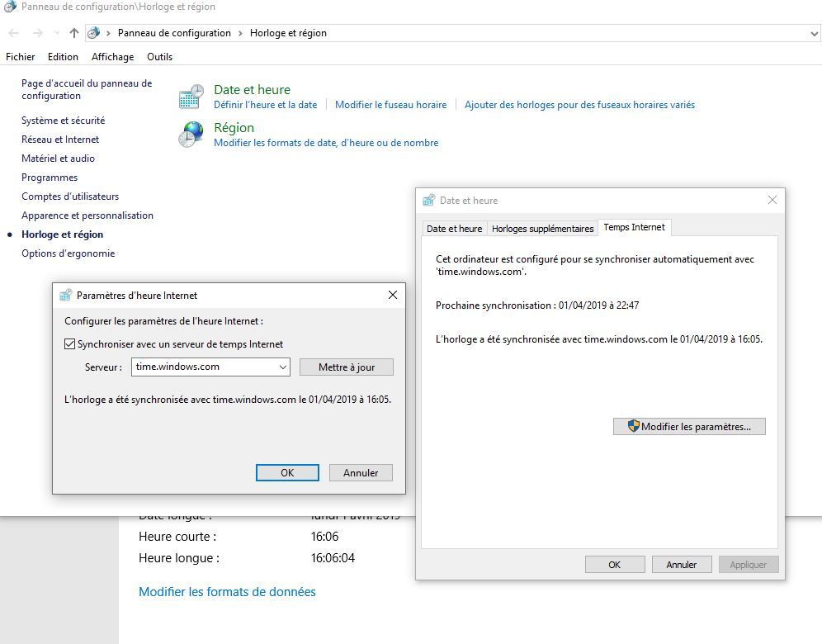Click the Date et heure category icon
This screenshot has width=822, height=644.
(191, 97)
